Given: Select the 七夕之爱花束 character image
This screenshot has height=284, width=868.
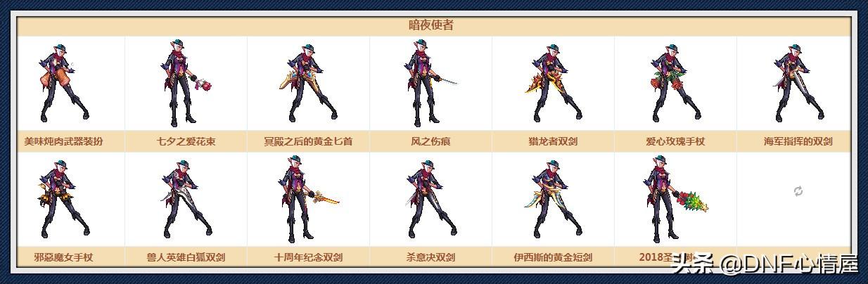Looking at the screenshot, I should 184,82.
